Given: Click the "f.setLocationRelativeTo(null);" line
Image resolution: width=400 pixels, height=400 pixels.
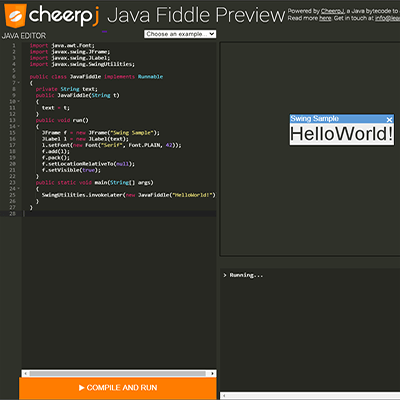Looking at the screenshot, I should [88, 164].
